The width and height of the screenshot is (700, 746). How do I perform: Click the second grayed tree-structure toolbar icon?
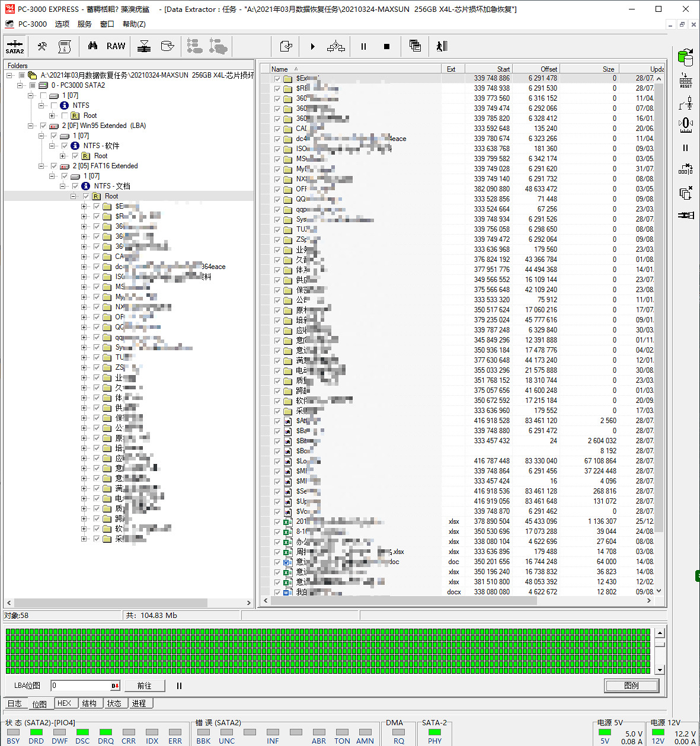(218, 46)
